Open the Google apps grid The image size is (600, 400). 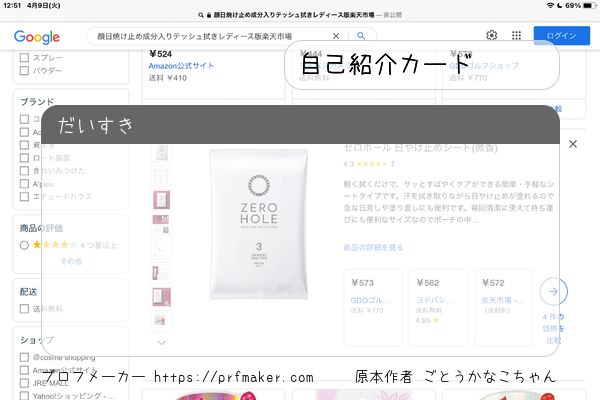click(517, 36)
